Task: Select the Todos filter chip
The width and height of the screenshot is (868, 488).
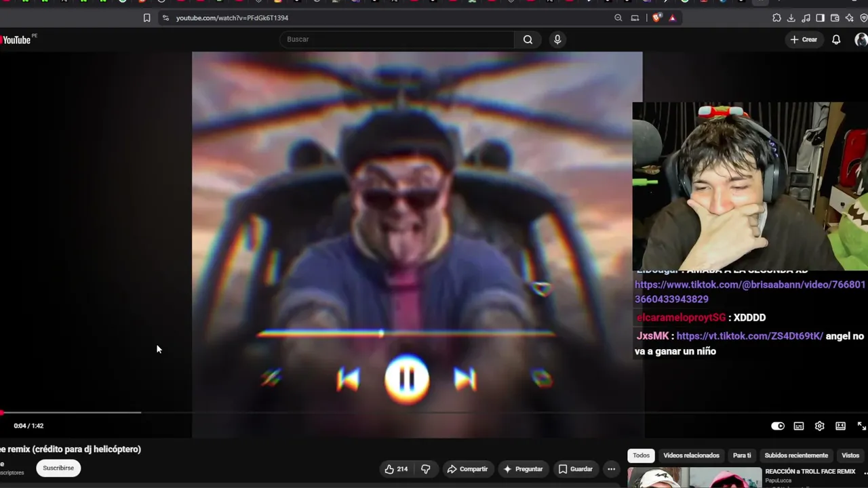Action: [x=641, y=455]
